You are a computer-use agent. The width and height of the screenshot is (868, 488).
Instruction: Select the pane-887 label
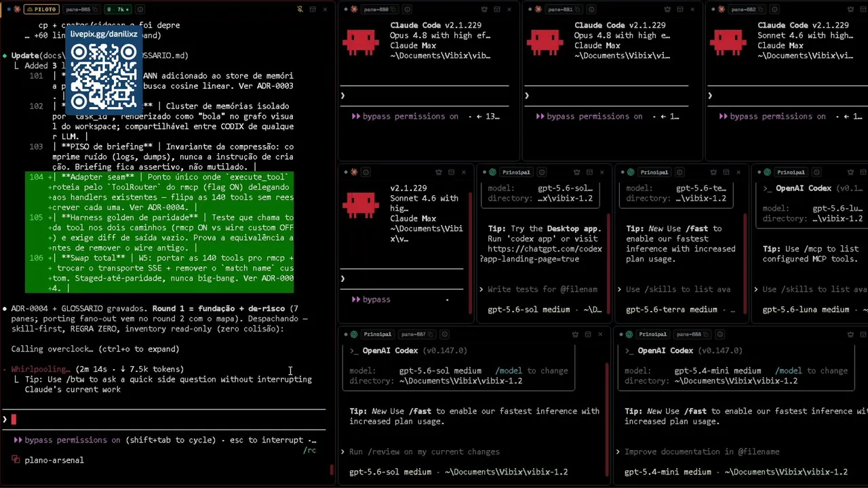click(x=414, y=334)
